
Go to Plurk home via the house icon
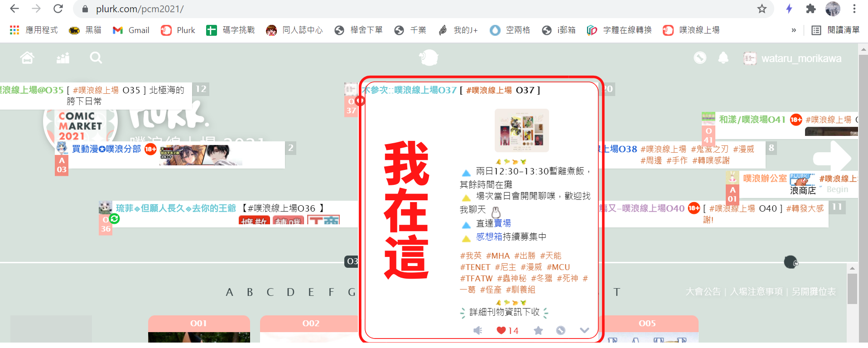[x=27, y=58]
